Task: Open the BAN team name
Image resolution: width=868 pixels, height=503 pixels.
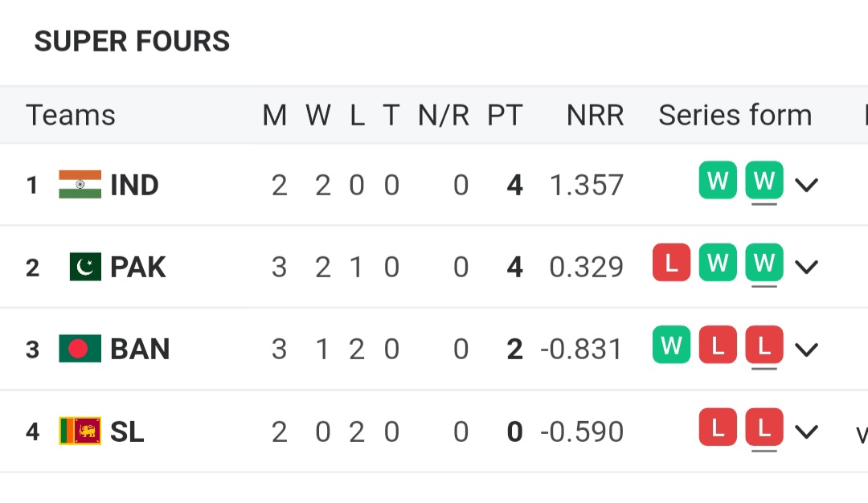Action: (140, 349)
